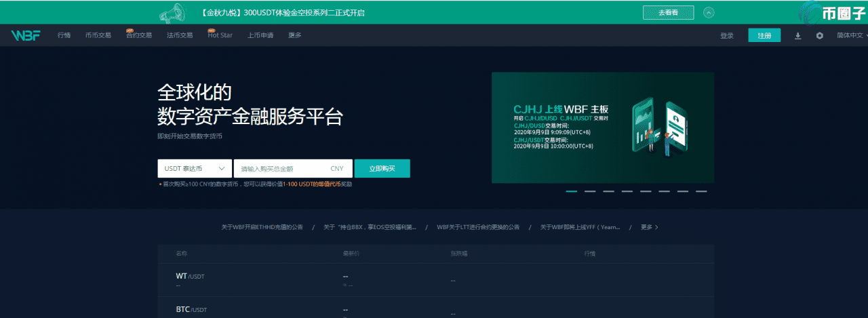The width and height of the screenshot is (868, 318).
Task: Open the USDT 泰达币 currency dropdown
Action: tap(195, 168)
